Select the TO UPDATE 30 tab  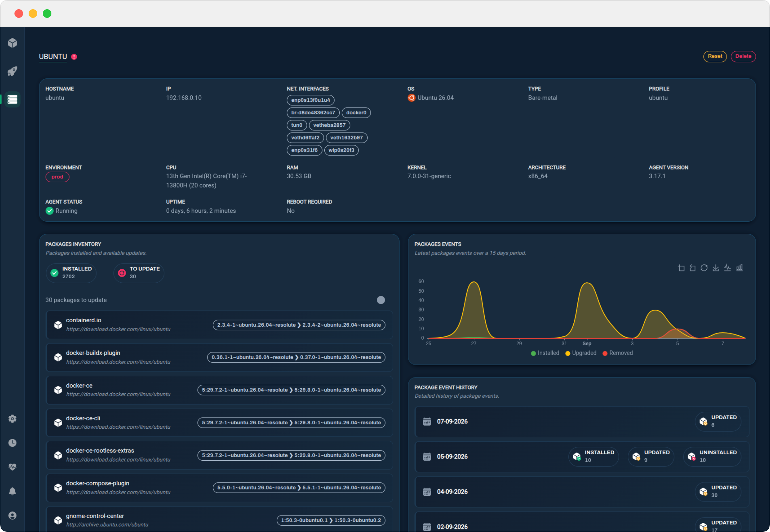point(139,273)
